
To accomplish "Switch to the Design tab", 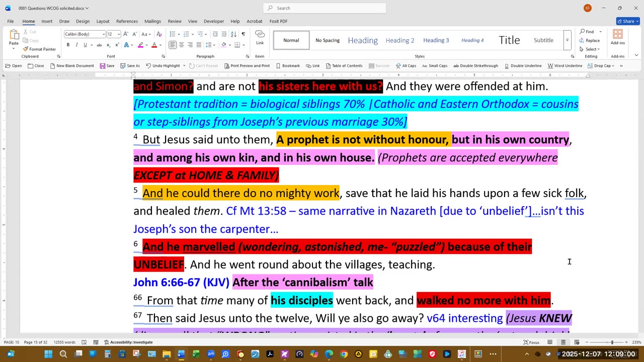I will coord(83,21).
